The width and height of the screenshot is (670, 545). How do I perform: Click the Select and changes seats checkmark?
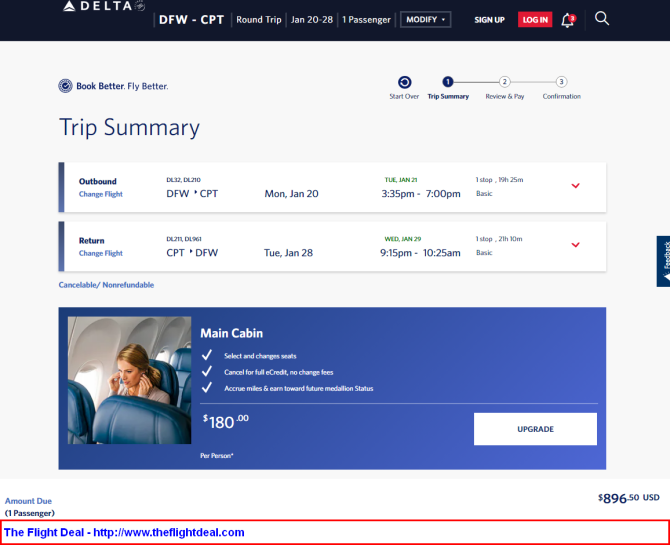(207, 355)
